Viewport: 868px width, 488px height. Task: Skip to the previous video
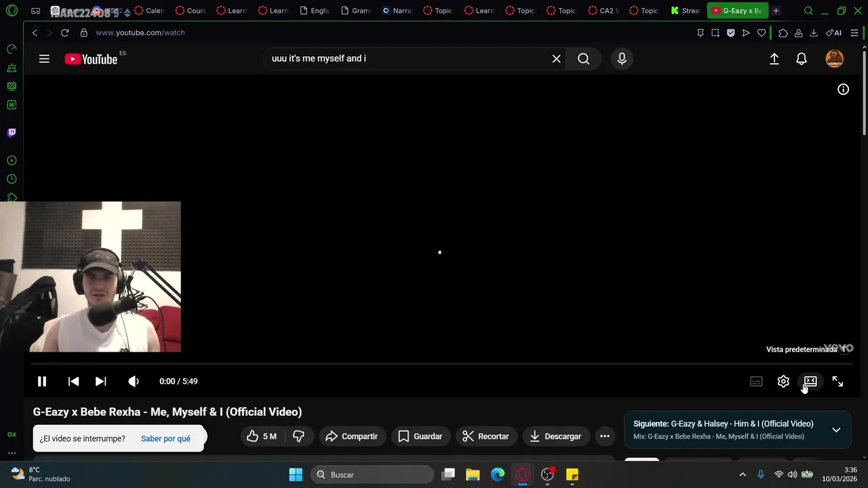(73, 382)
